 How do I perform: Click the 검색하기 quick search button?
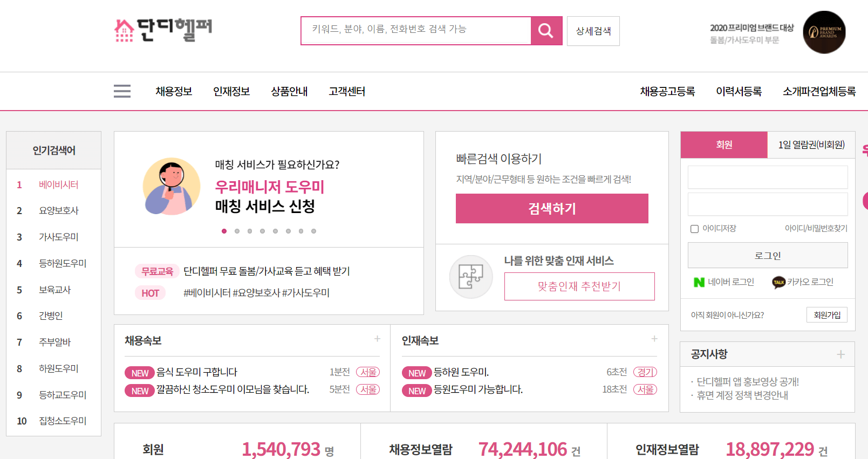point(552,208)
